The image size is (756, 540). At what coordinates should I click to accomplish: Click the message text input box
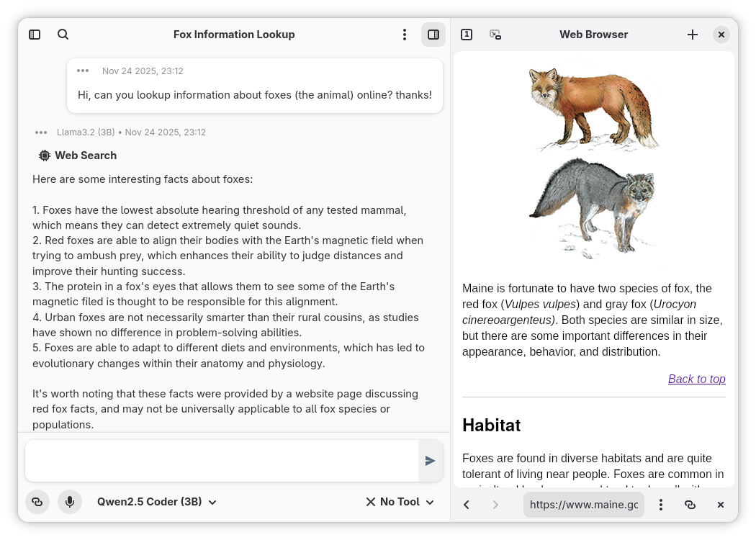point(222,461)
